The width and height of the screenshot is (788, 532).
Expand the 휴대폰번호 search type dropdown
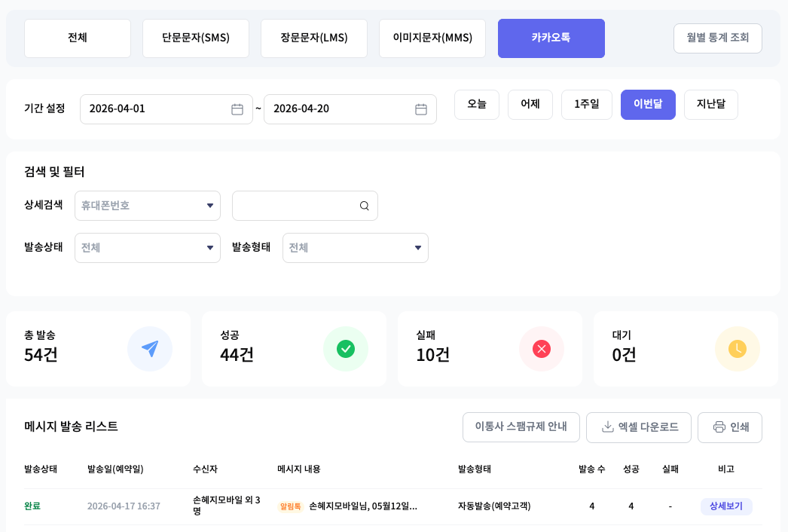[148, 206]
